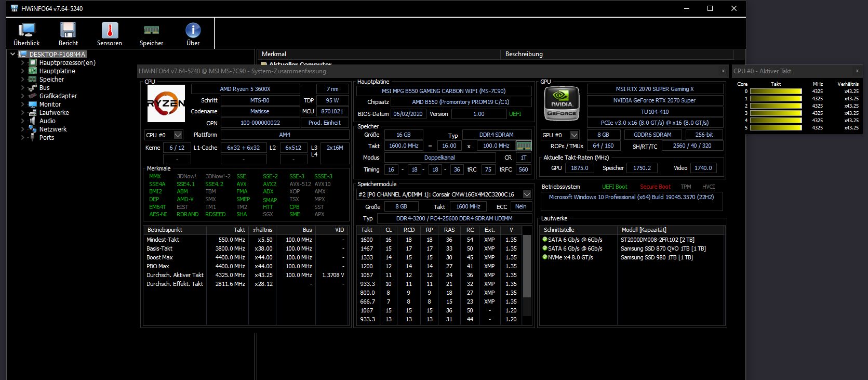
Task: Click the MSI MPG B550 GAMING CARBON WIFI field
Action: (x=444, y=91)
